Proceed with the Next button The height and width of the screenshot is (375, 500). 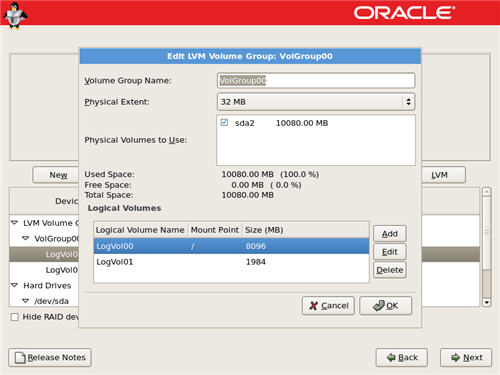(466, 357)
